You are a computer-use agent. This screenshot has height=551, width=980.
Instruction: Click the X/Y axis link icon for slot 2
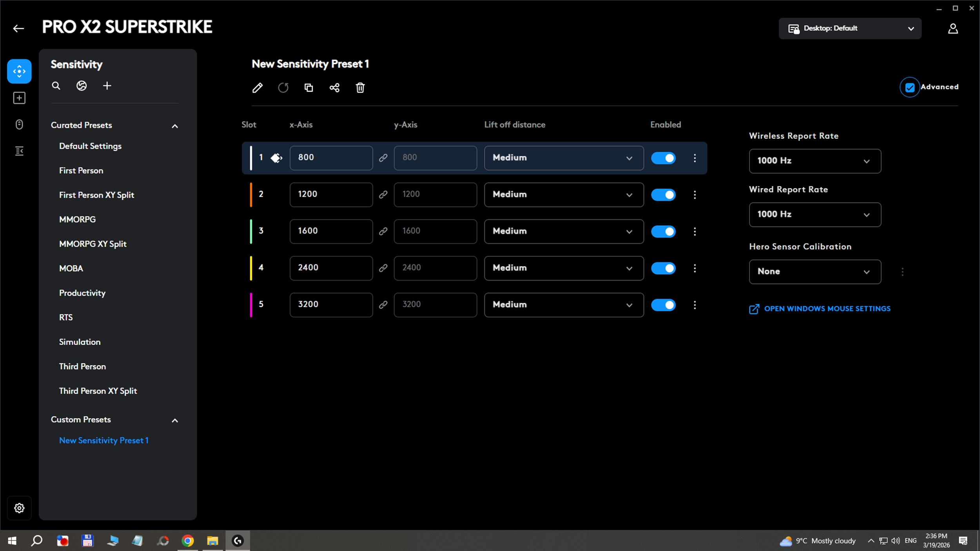383,195
